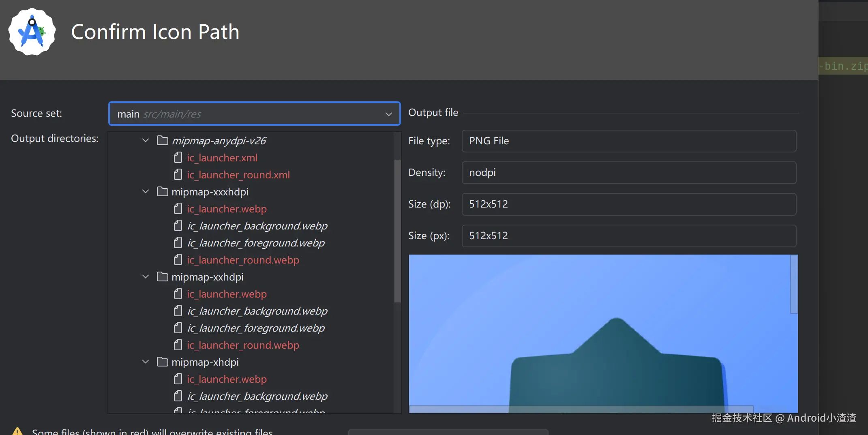Select the mipmap-anydpi-v26 folder name

click(219, 141)
